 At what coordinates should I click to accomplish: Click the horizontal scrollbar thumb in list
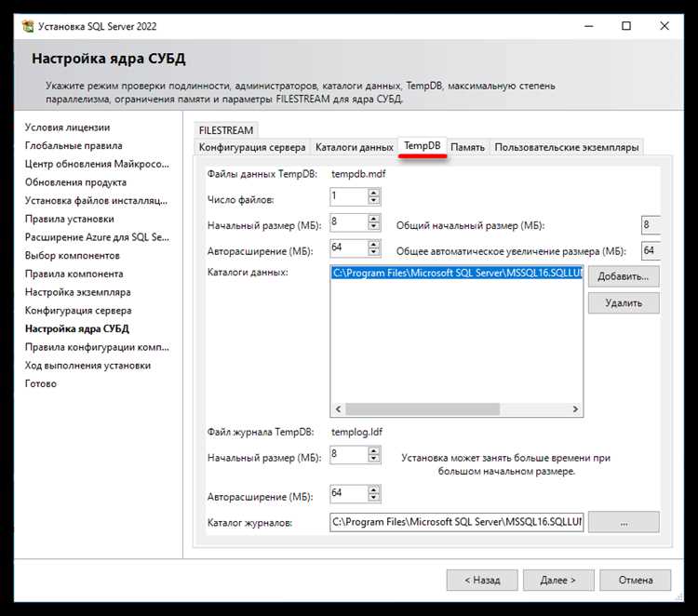point(423,408)
